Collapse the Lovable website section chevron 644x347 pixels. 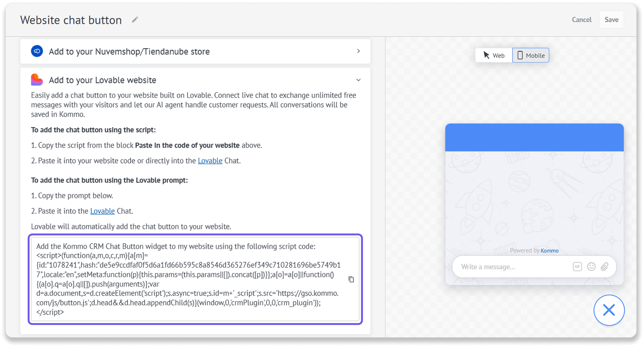(358, 80)
